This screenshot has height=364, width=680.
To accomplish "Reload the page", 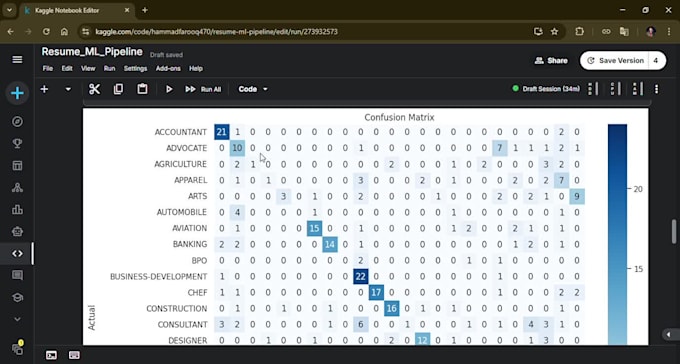I will pyautogui.click(x=46, y=32).
